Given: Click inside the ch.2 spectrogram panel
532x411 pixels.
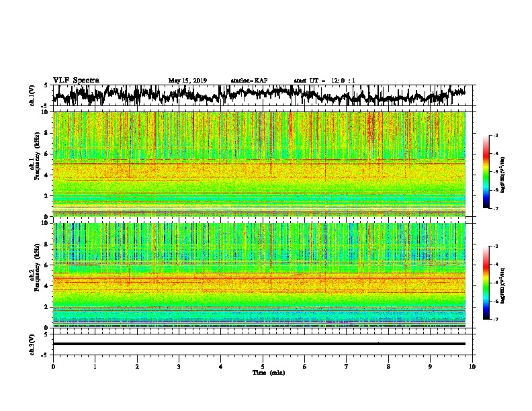Looking at the screenshot, I should pos(259,275).
